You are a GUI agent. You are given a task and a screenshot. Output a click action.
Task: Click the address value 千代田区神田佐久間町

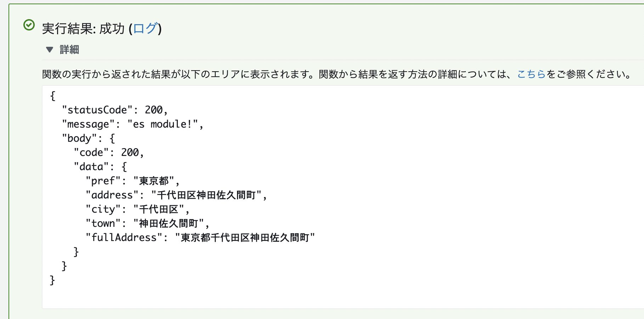tap(206, 195)
